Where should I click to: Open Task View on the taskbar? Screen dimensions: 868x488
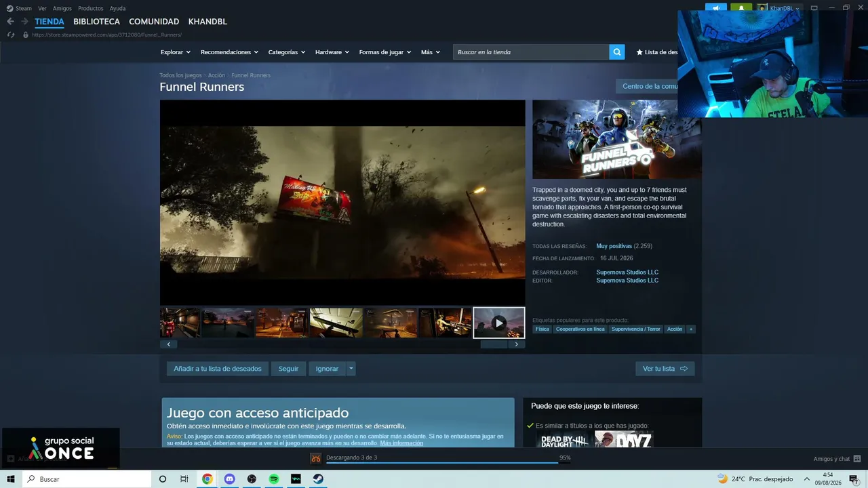tap(184, 479)
